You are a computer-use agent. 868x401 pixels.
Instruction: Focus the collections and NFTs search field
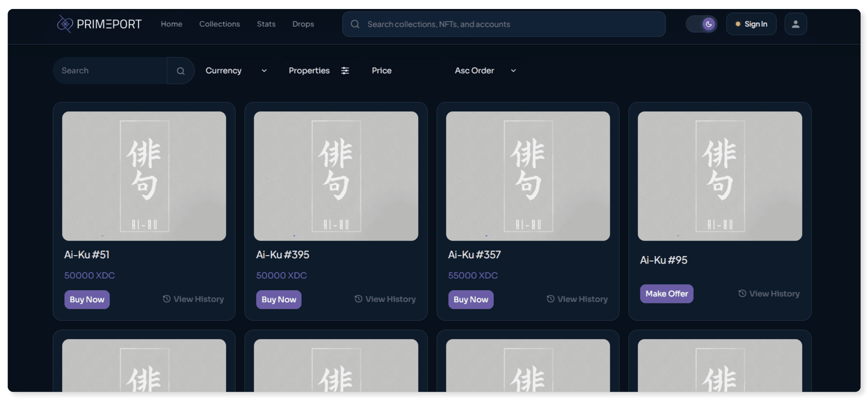504,24
